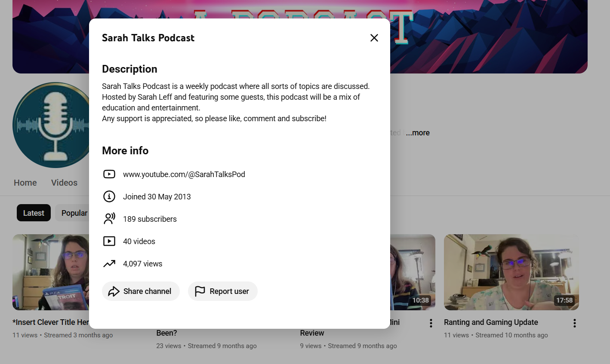
Task: Click the Report user button
Action: point(223,291)
